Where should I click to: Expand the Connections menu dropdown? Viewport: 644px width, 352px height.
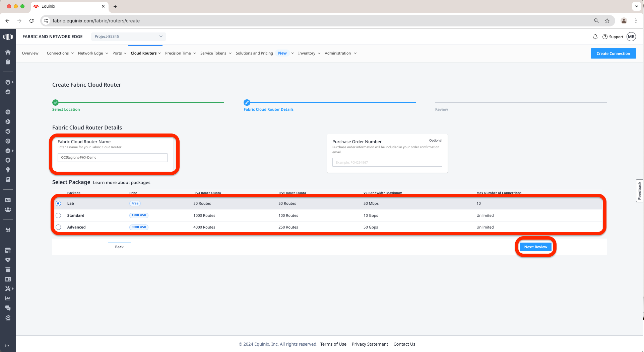pos(60,53)
